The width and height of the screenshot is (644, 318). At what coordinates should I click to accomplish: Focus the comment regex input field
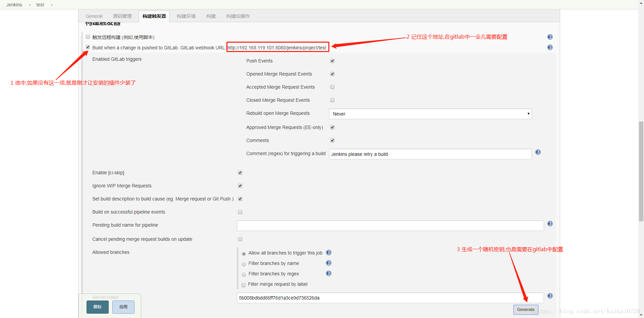click(x=430, y=154)
